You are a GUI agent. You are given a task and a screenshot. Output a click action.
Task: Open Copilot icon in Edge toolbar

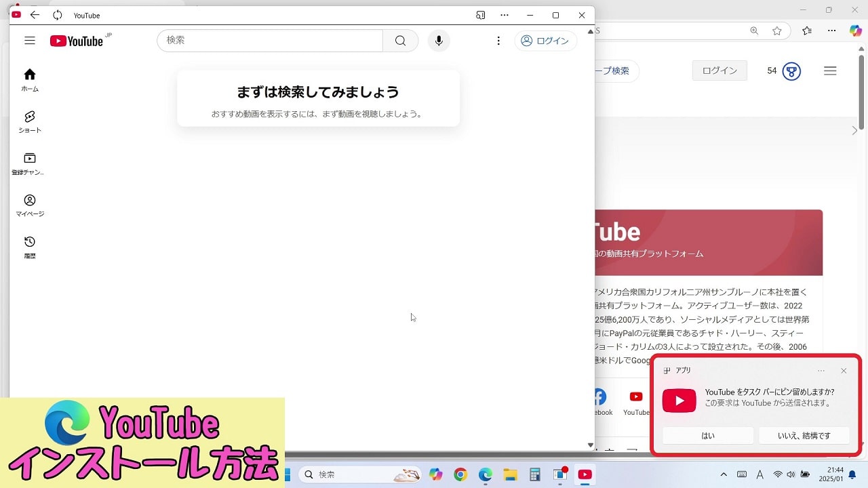coord(856,30)
